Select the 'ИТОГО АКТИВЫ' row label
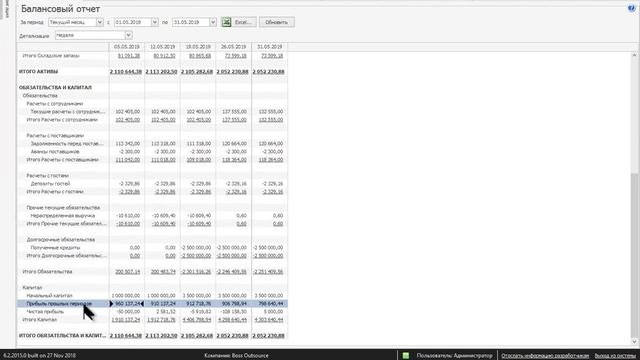This screenshot has height=360, width=640. click(x=38, y=71)
